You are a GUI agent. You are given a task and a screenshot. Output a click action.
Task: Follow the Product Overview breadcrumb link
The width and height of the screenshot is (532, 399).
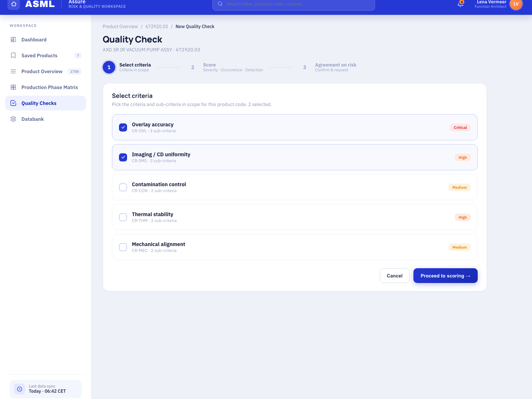coord(120,27)
